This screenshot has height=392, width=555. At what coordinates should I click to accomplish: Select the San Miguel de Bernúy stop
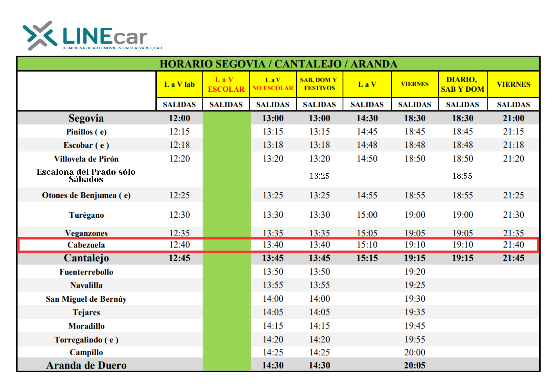pyautogui.click(x=86, y=299)
